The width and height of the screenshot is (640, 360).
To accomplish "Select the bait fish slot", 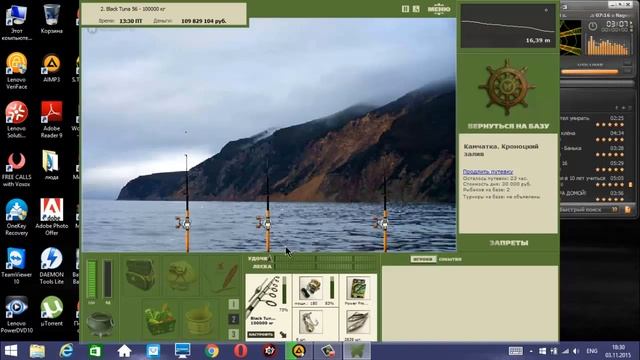I will coord(358,324).
